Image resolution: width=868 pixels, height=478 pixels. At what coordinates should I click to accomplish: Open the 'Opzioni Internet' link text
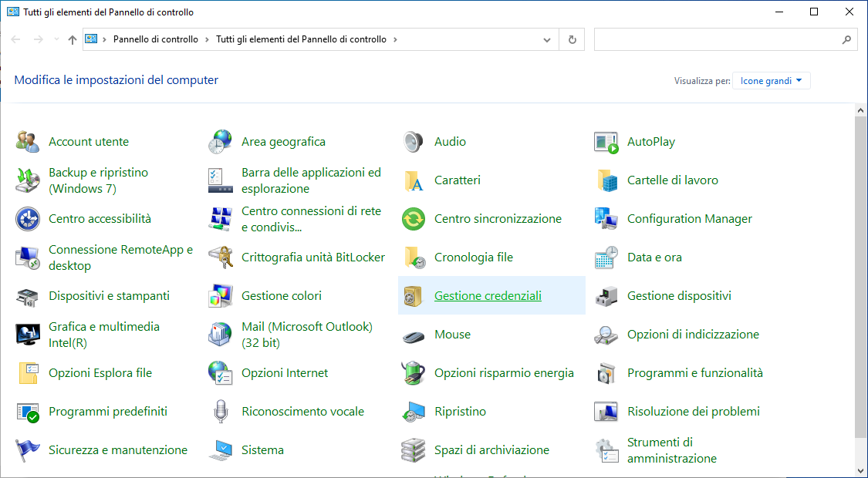click(285, 373)
